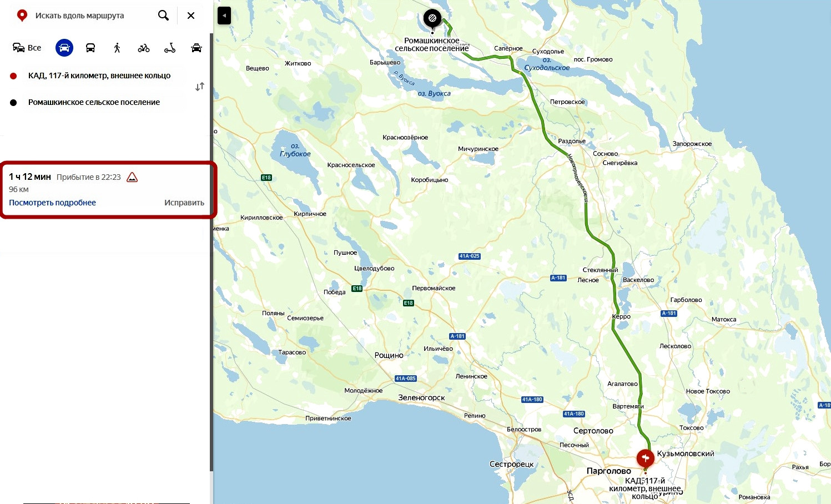Click the road warning triangle icon
The height and width of the screenshot is (504, 831).
coord(132,177)
